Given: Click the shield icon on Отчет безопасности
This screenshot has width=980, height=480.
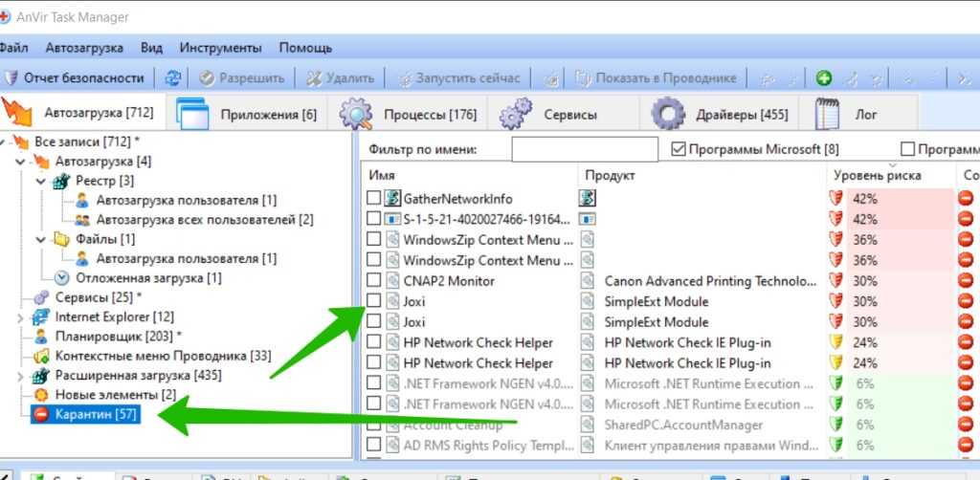Looking at the screenshot, I should click(11, 78).
